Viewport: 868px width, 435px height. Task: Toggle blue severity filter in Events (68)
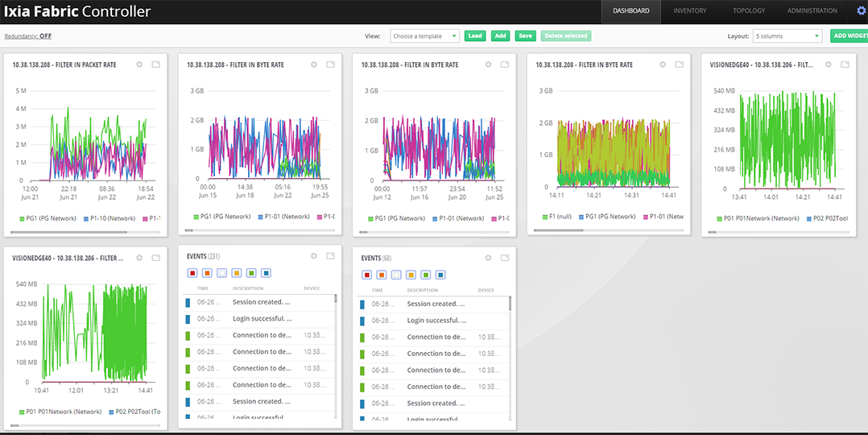coord(441,275)
